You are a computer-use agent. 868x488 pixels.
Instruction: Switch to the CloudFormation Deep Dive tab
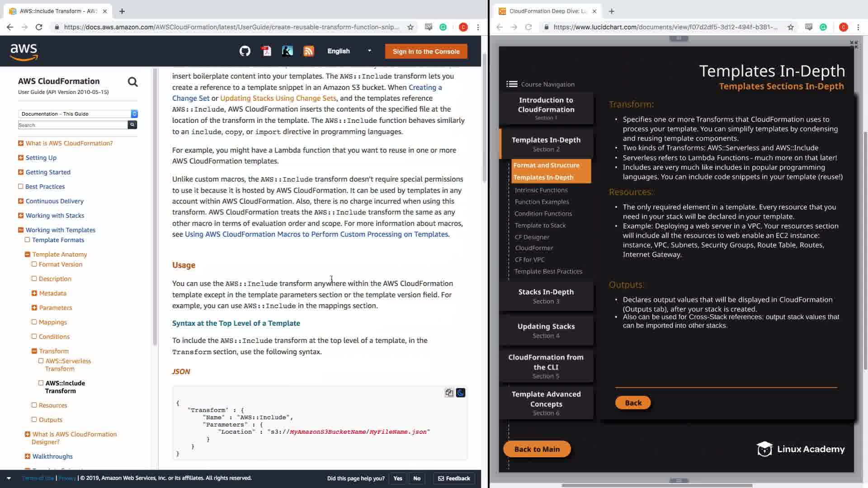(x=547, y=11)
